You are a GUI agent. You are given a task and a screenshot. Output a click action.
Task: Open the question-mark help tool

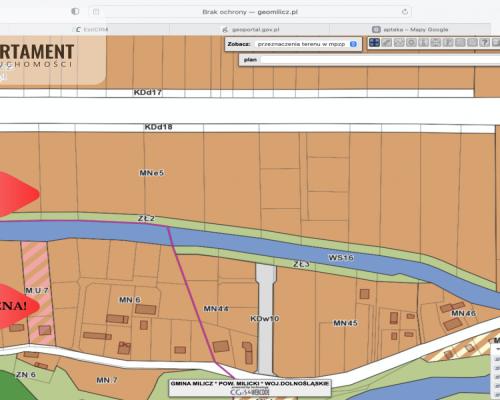point(484,42)
